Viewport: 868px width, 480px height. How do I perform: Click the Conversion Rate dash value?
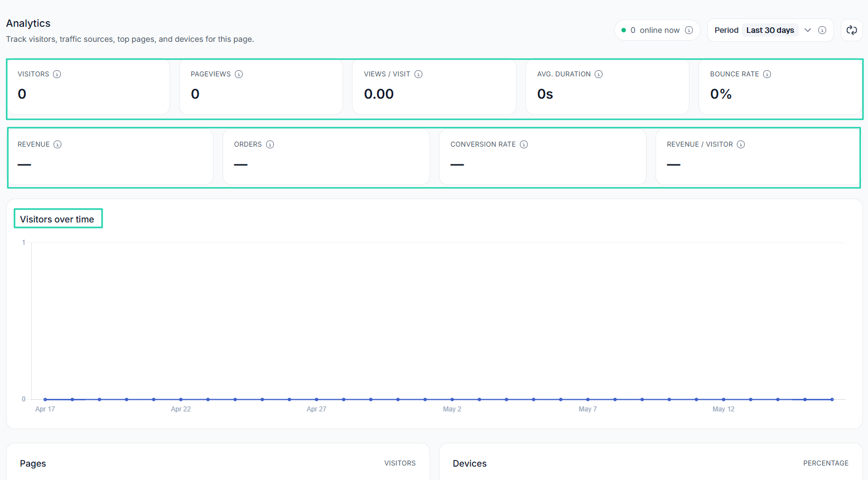tap(457, 164)
